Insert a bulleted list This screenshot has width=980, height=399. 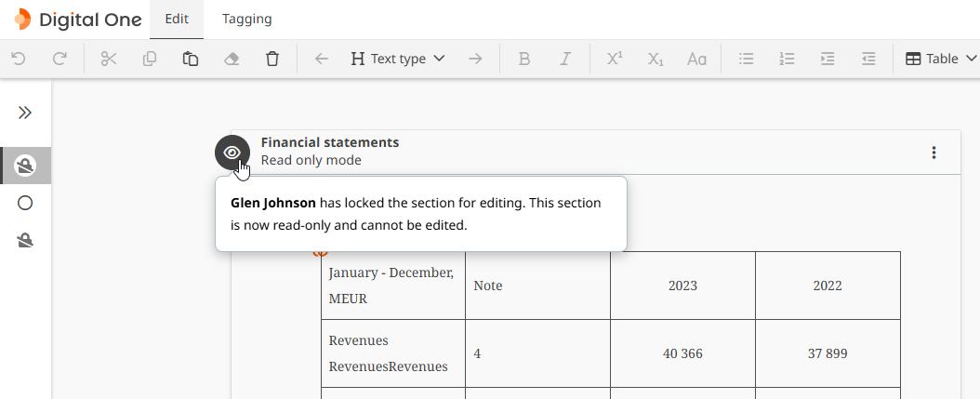tap(746, 59)
